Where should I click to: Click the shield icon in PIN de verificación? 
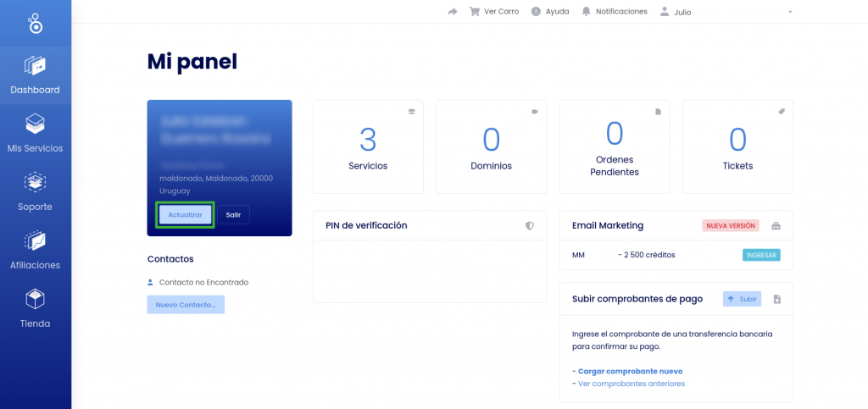pyautogui.click(x=530, y=225)
